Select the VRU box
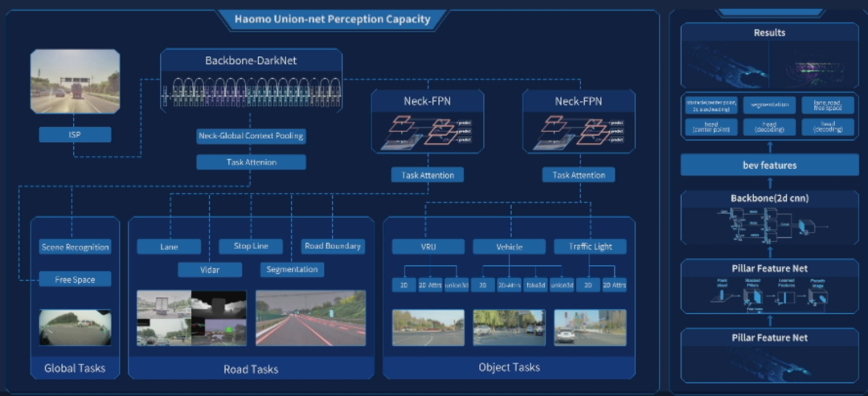The width and height of the screenshot is (868, 396). (x=428, y=247)
